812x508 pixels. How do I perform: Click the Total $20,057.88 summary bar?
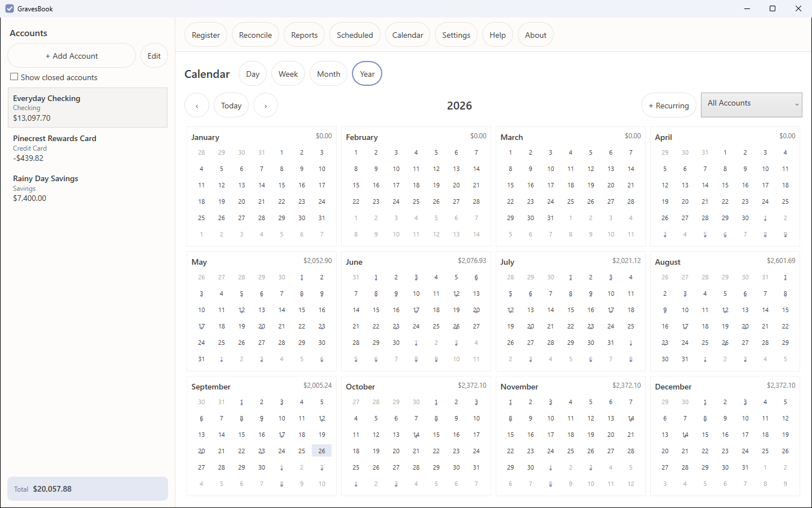click(x=87, y=489)
